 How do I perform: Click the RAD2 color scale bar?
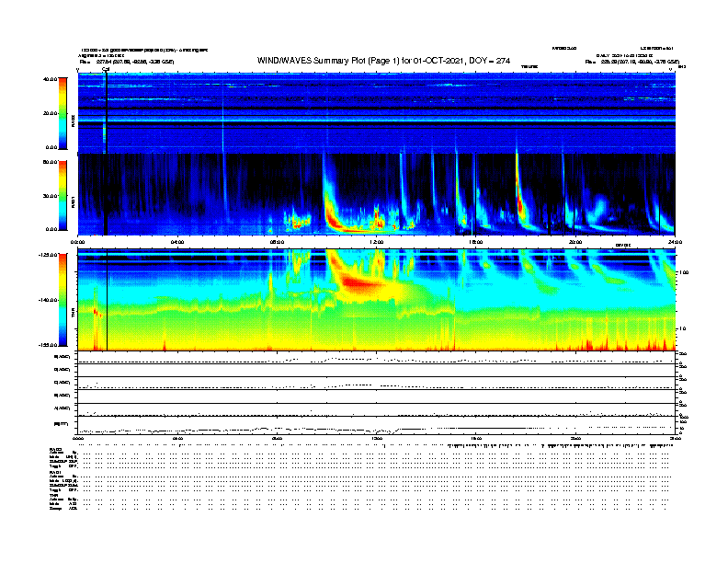[63, 113]
